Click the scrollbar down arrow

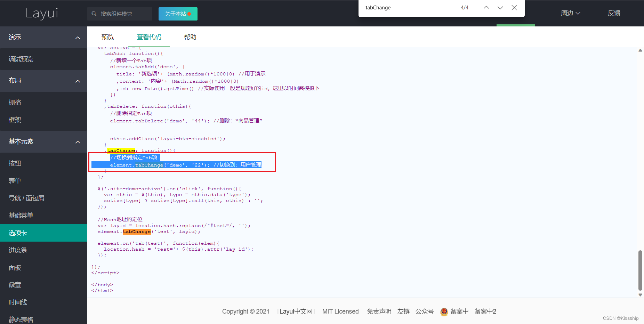point(640,295)
